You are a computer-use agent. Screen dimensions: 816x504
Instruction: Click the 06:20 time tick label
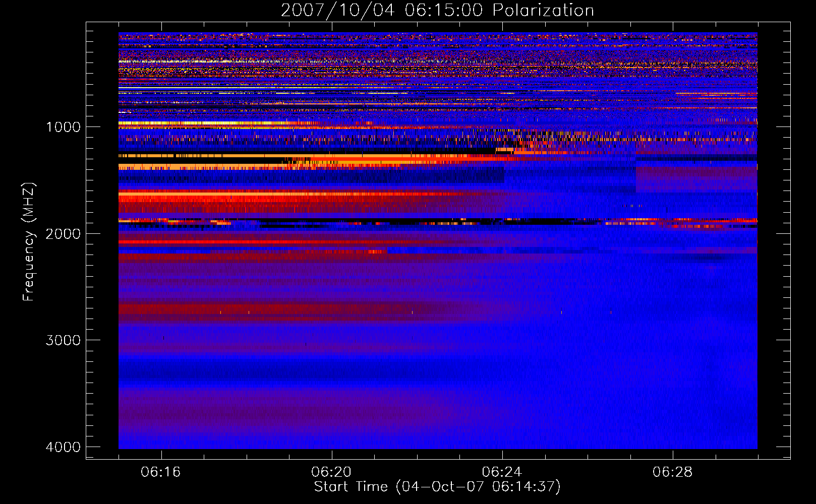(x=331, y=472)
